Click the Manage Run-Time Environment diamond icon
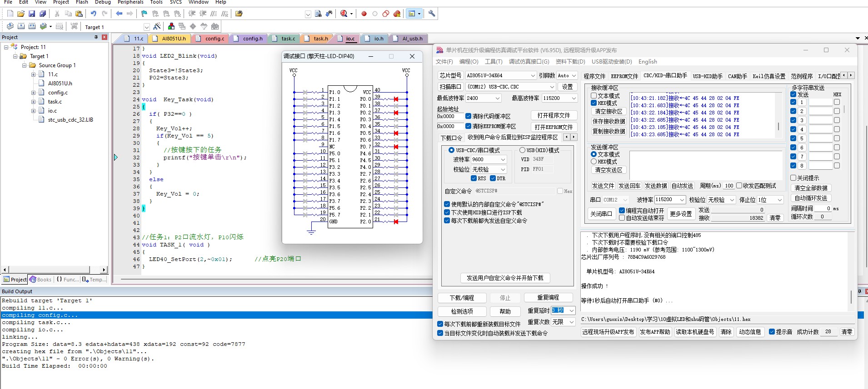 pos(193,26)
